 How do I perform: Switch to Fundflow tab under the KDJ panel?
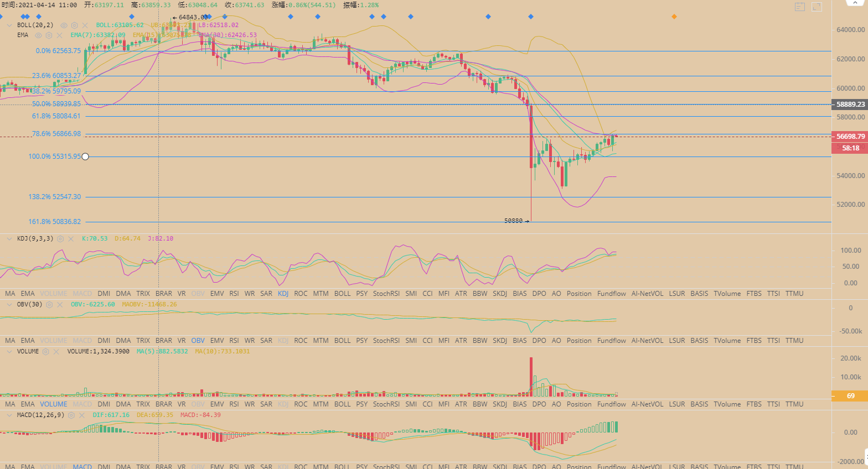(612, 294)
